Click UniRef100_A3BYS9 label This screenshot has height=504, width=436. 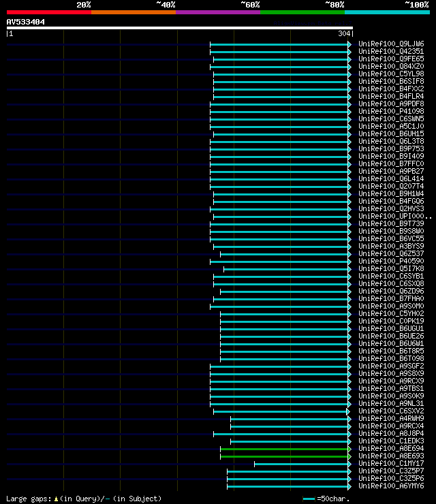tap(391, 247)
